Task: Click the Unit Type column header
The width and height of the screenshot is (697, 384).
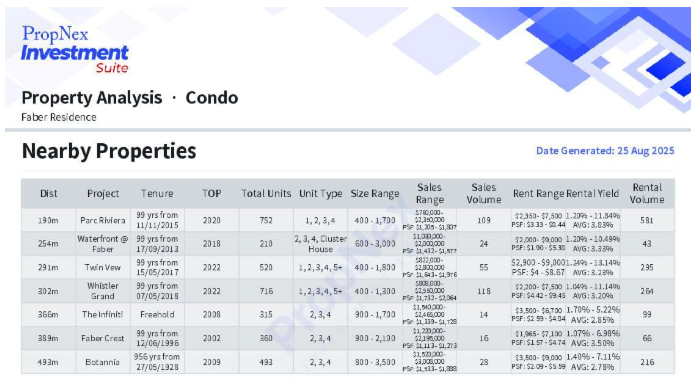Action: click(320, 194)
